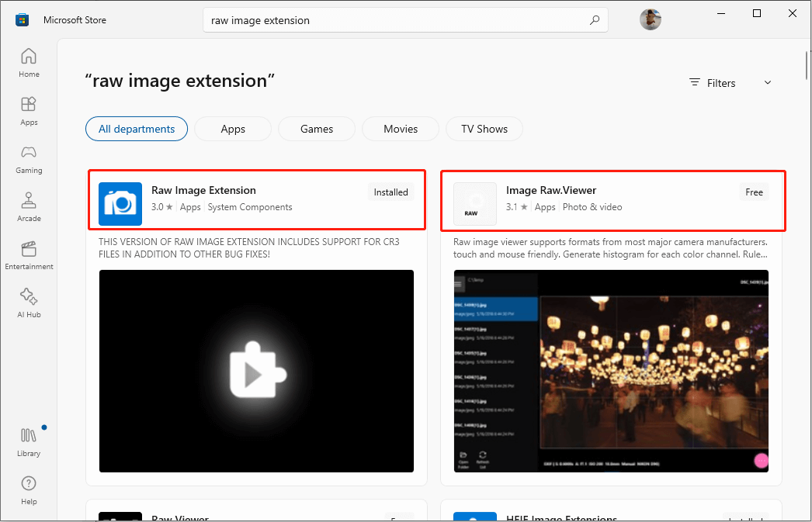Open the Home section in the sidebar
Viewport: 812px width, 522px height.
[x=29, y=63]
